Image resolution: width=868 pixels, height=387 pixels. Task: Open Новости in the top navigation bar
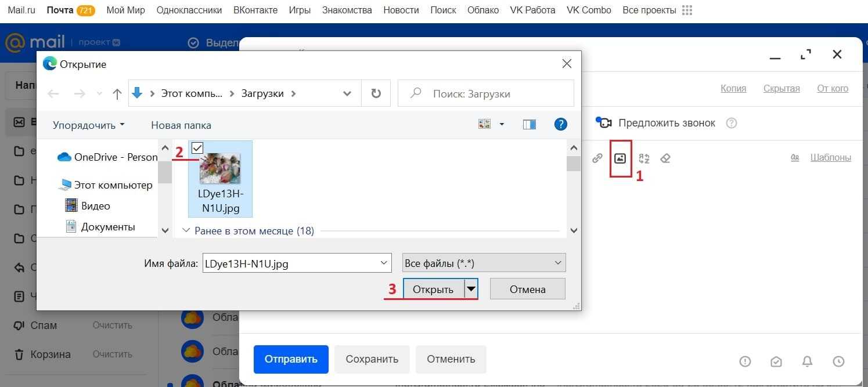401,10
